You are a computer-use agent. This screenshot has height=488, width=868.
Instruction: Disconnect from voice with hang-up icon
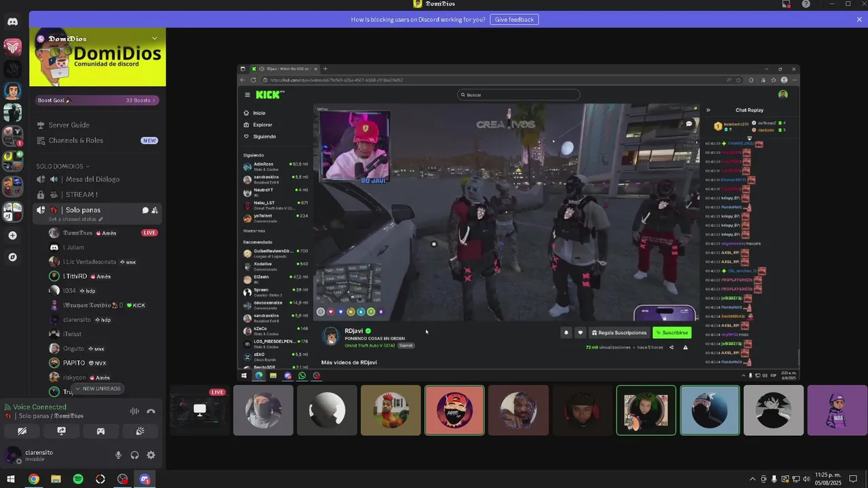click(151, 411)
